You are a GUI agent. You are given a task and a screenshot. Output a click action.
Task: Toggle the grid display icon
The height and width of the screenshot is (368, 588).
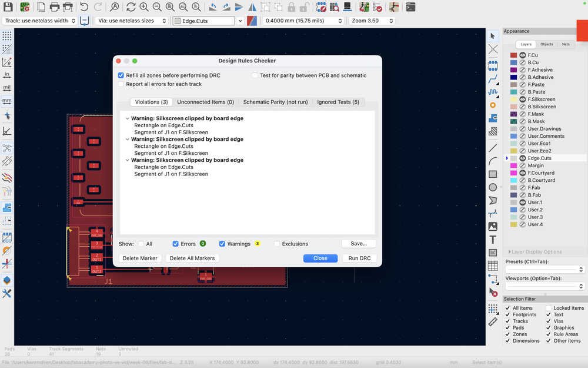tap(6, 36)
